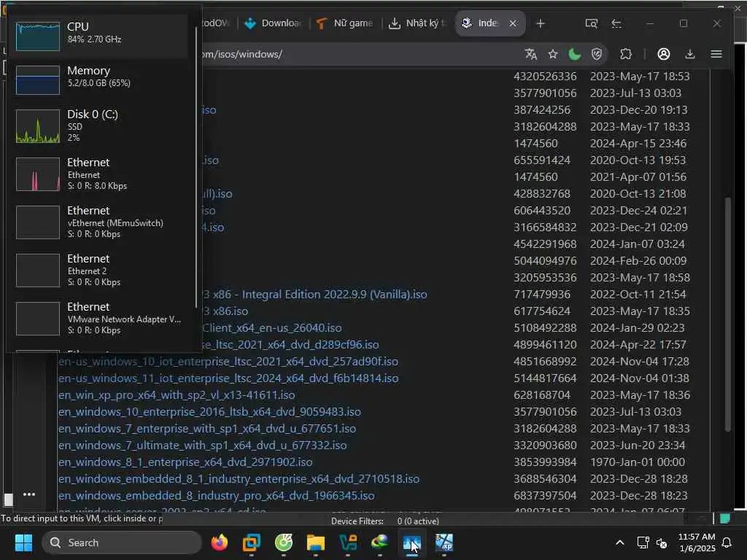Open Internet Download Manager taskbar icon

coord(379,542)
